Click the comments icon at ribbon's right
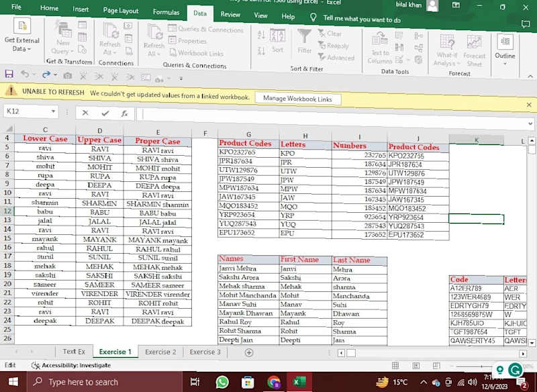The image size is (537, 392). point(525,23)
